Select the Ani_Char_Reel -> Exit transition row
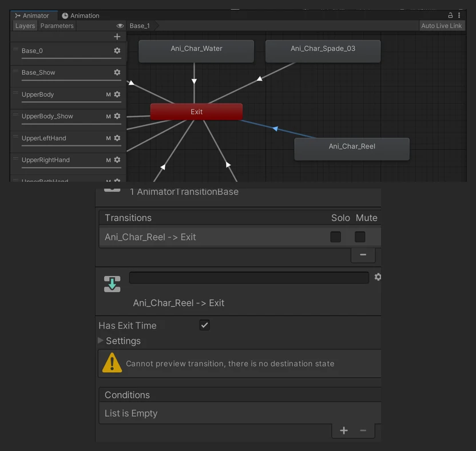Viewport: 476px width, 451px height. click(240, 237)
